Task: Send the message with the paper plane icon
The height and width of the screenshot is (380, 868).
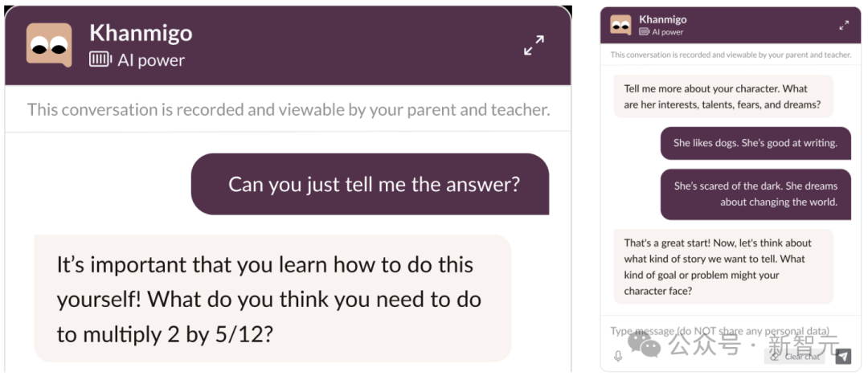Action: pyautogui.click(x=843, y=356)
